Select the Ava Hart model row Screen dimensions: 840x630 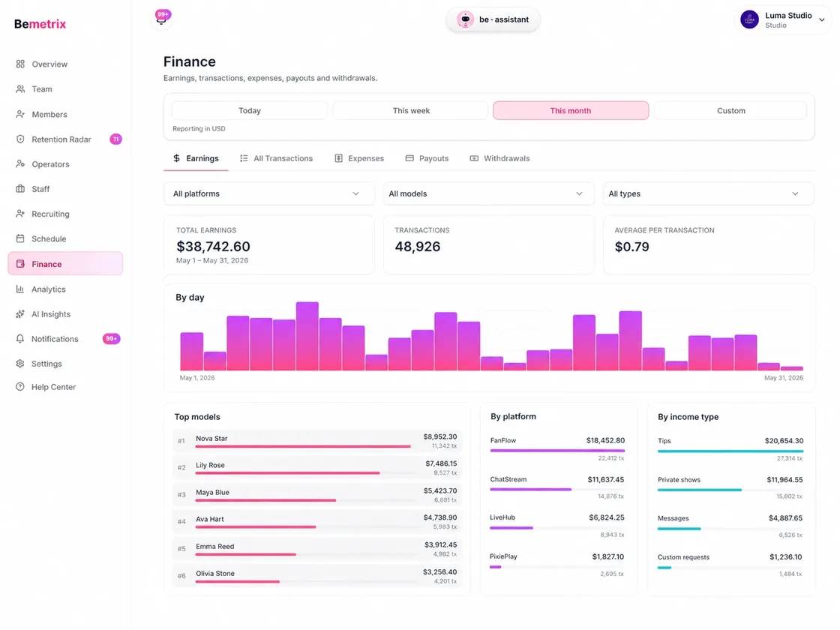[x=317, y=521]
